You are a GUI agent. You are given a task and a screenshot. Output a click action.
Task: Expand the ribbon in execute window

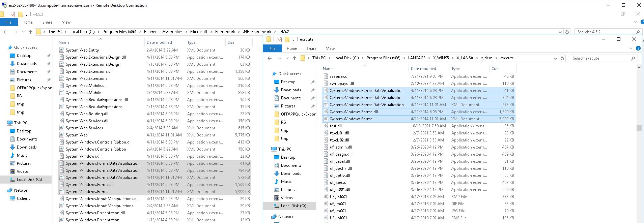pos(631,49)
